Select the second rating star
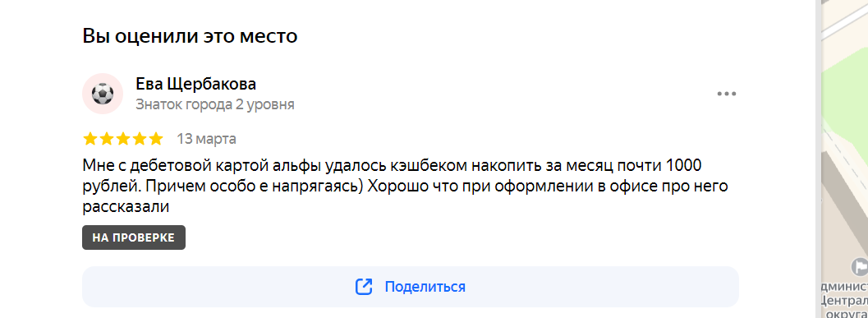The width and height of the screenshot is (868, 318). 107,139
